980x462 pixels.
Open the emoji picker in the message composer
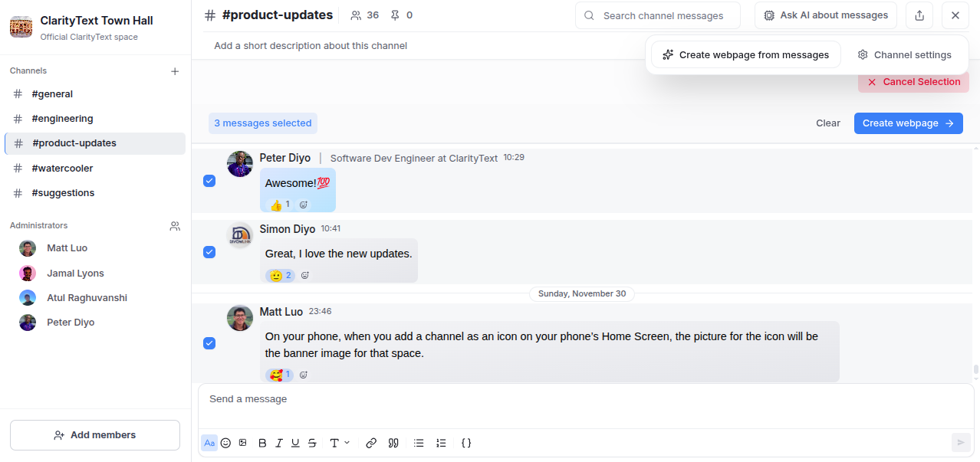[225, 443]
